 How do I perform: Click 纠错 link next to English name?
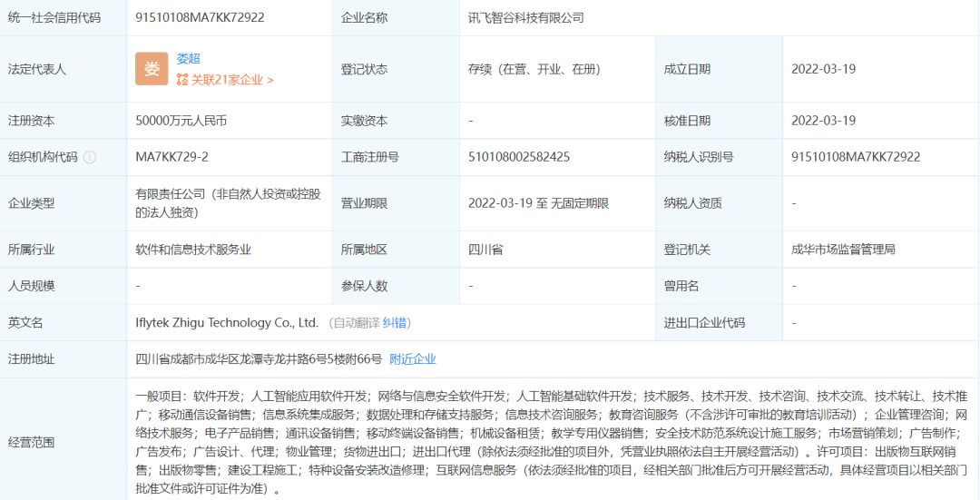click(x=395, y=323)
